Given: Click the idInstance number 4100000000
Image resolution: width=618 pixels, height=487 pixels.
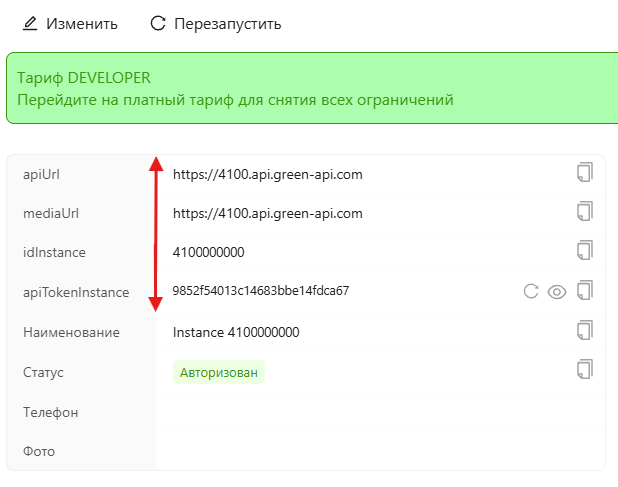Looking at the screenshot, I should [x=208, y=252].
